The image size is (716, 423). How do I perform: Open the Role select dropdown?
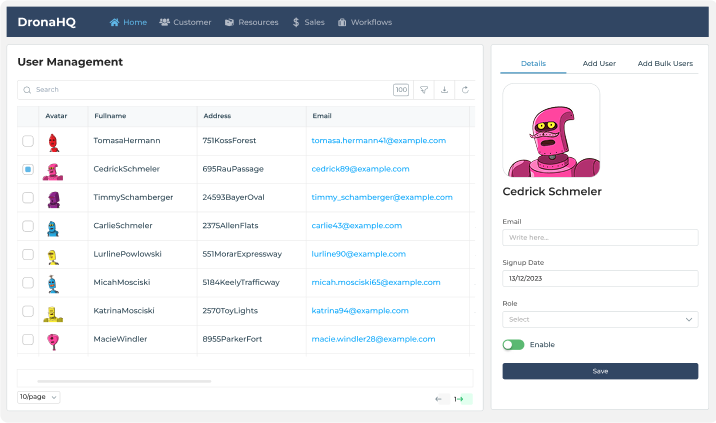[600, 319]
